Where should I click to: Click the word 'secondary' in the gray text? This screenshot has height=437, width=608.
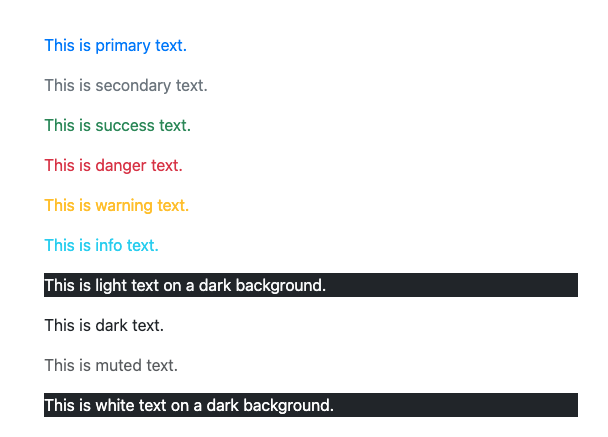click(x=133, y=85)
